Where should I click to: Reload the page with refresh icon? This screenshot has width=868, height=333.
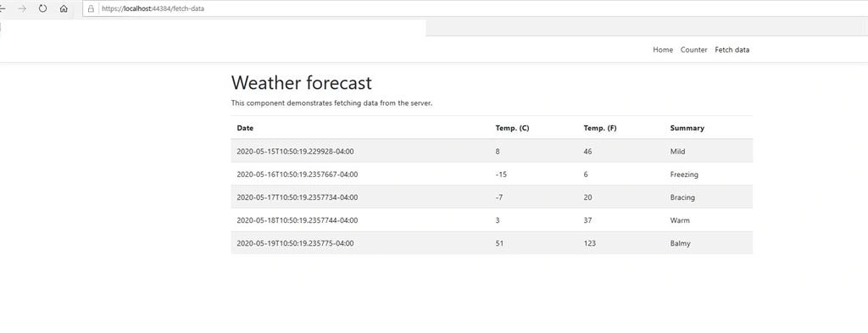coord(42,8)
